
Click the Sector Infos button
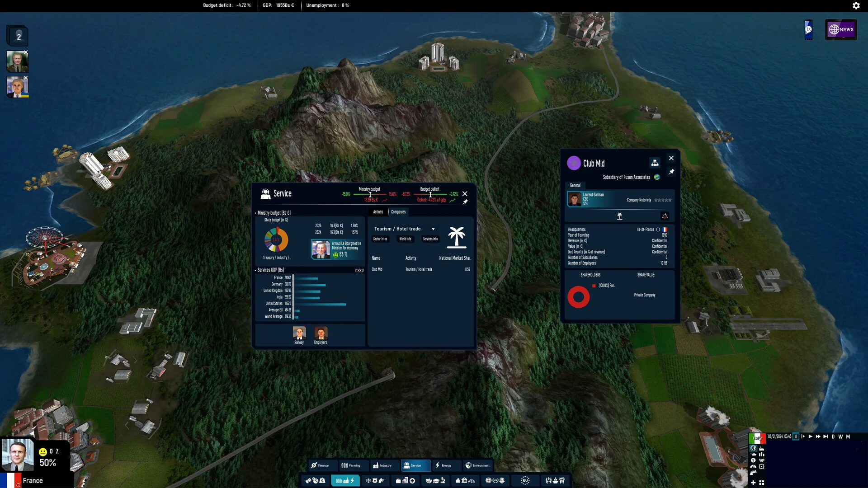click(x=380, y=239)
